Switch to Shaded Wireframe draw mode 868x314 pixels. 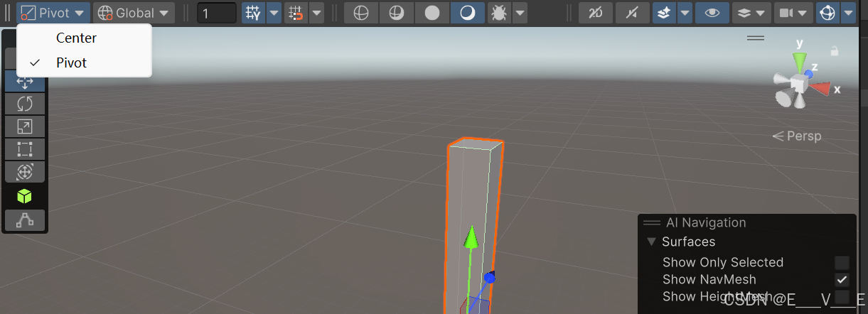[397, 13]
